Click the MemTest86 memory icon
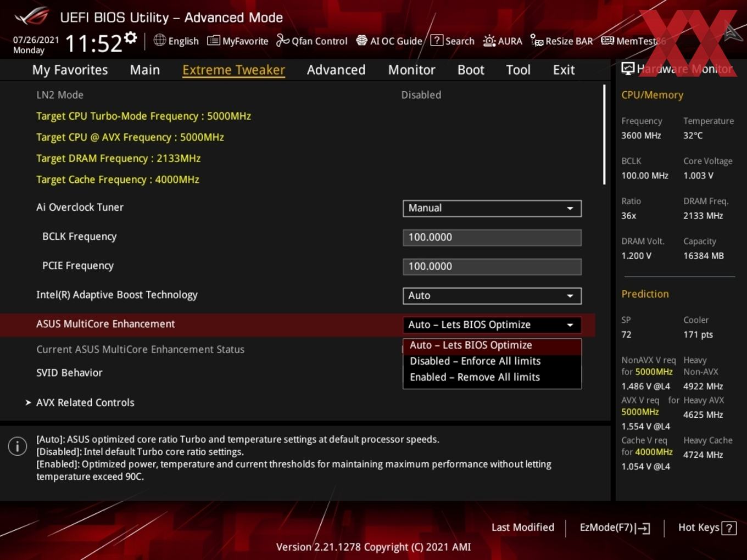 [607, 41]
